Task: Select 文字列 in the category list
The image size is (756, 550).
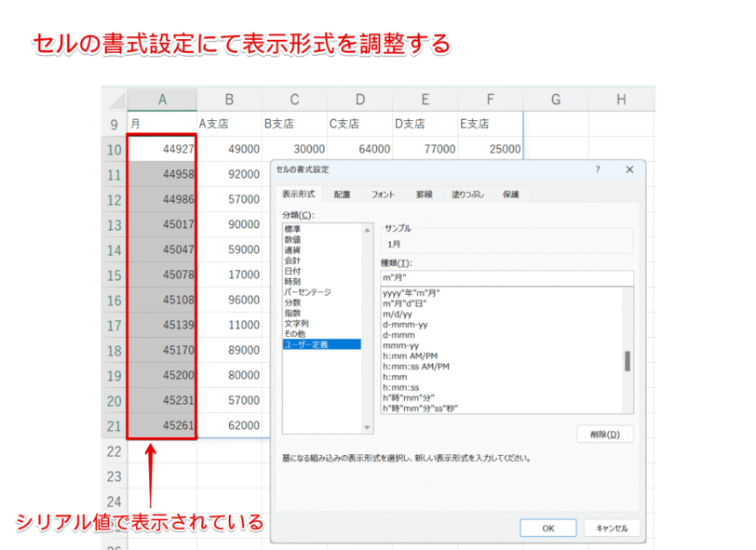Action: [x=321, y=324]
